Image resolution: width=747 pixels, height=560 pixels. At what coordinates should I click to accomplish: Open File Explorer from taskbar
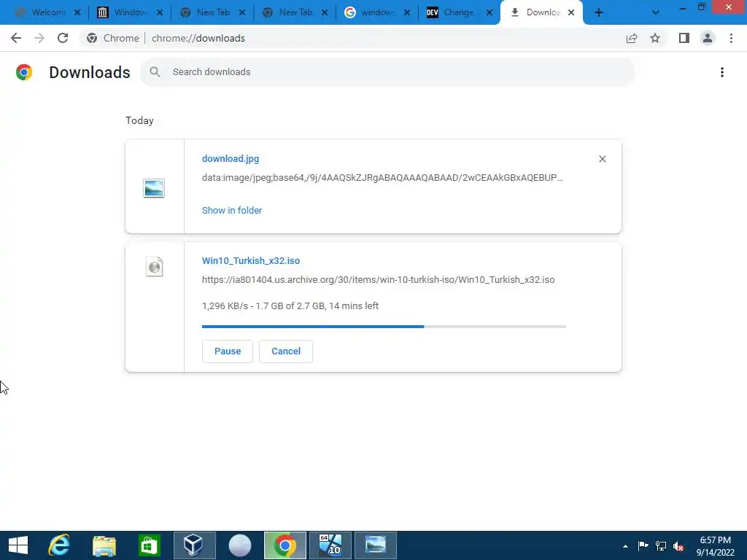click(104, 545)
